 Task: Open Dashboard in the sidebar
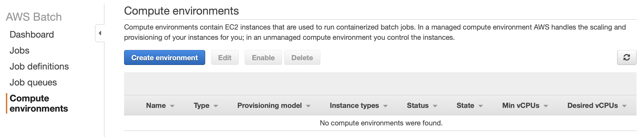[32, 35]
